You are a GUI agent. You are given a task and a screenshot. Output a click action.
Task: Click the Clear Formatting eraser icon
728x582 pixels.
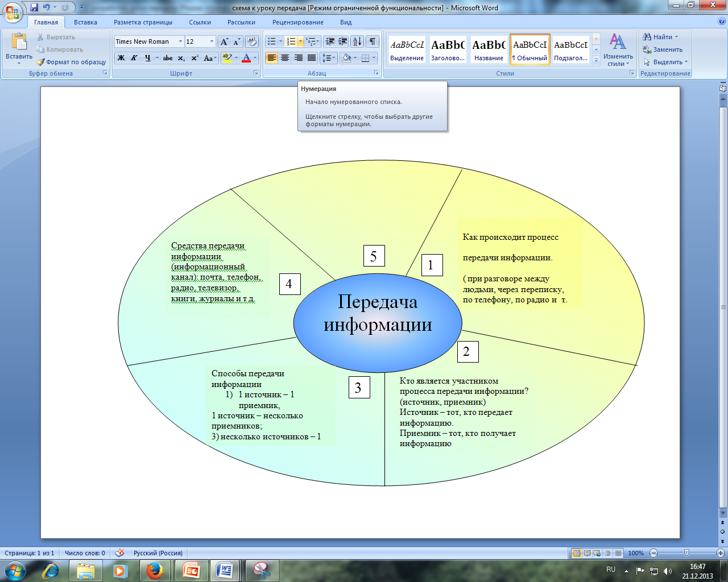click(252, 42)
